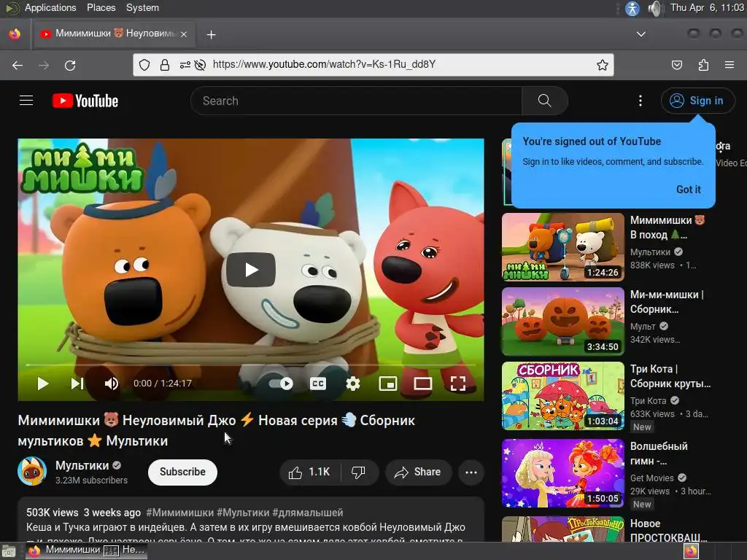Open the accessibility panel icon
747x560 pixels.
pyautogui.click(x=632, y=8)
